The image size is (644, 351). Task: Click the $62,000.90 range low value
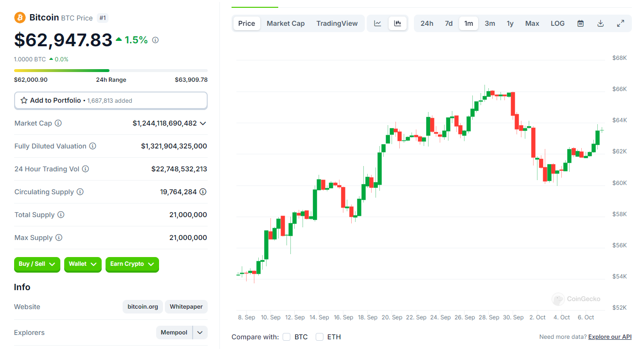pos(31,80)
